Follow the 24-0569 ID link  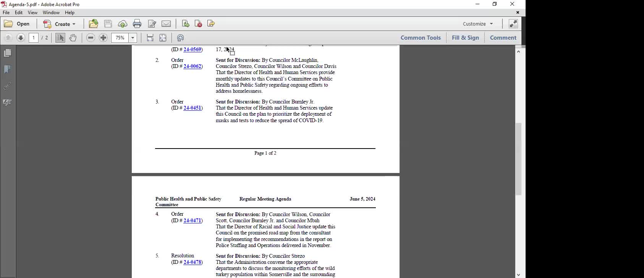point(192,49)
